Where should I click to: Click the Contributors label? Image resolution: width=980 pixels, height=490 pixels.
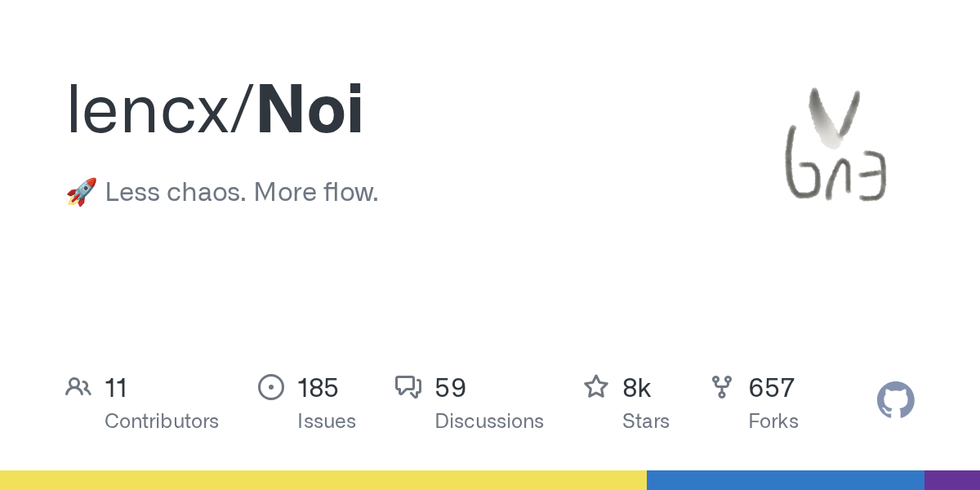pos(162,421)
